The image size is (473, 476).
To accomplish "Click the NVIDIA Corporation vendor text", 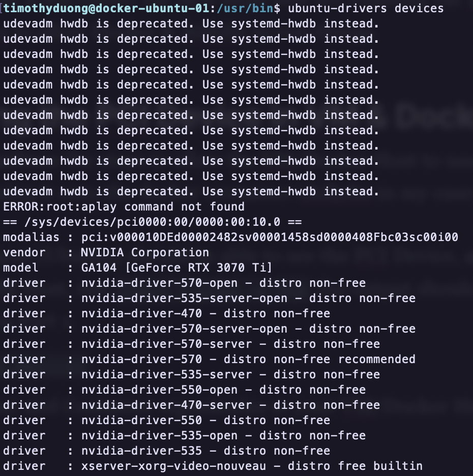I will click(x=145, y=252).
